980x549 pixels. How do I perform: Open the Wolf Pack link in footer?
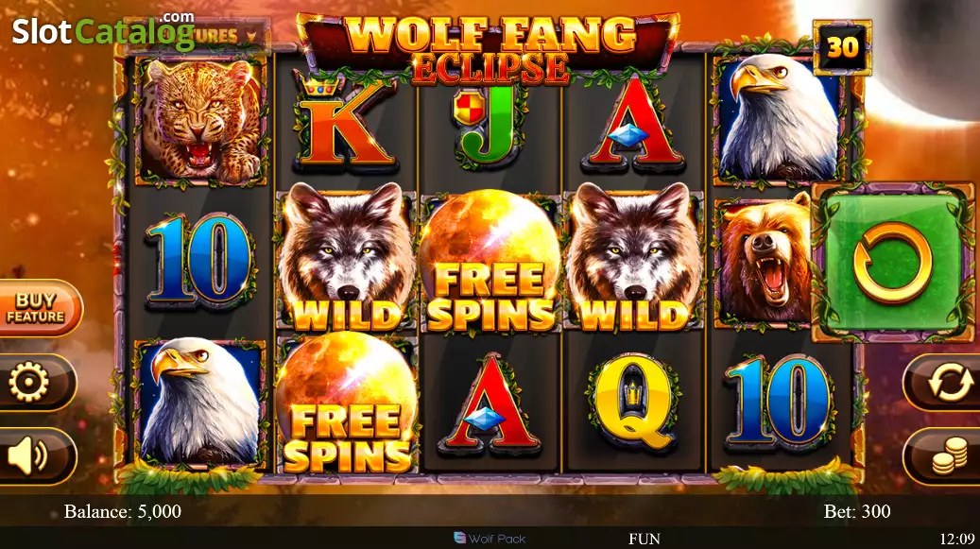tap(490, 539)
